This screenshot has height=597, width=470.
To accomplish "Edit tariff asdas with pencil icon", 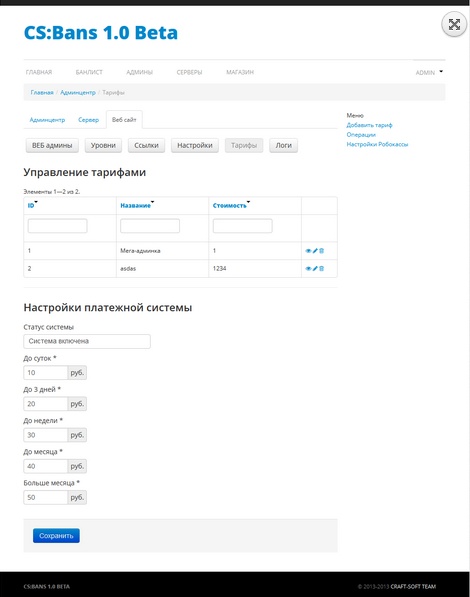I will pyautogui.click(x=315, y=268).
